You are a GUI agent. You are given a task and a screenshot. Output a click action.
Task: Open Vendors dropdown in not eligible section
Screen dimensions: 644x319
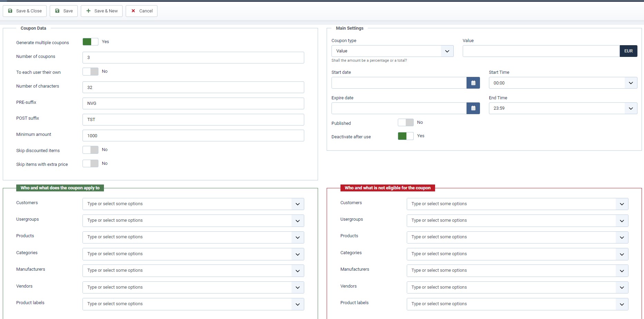(517, 287)
